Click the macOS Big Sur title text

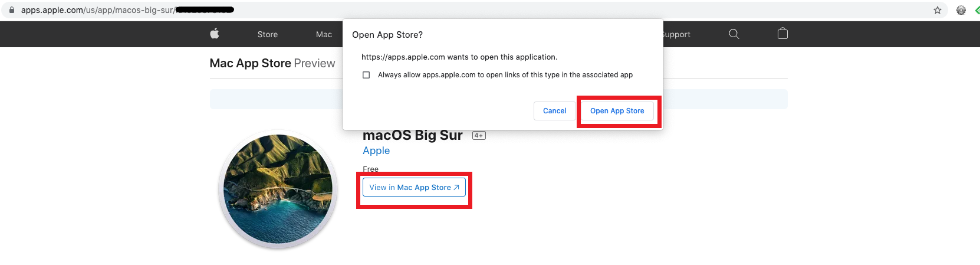[x=413, y=135]
